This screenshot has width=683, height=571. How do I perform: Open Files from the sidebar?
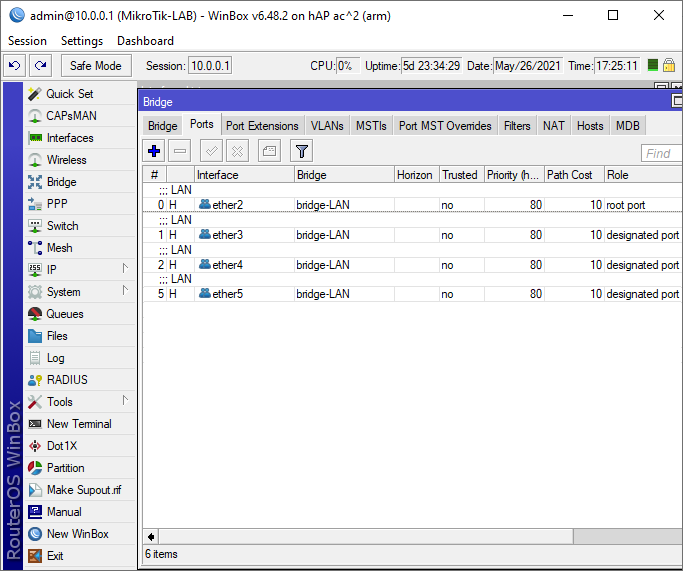pos(80,336)
